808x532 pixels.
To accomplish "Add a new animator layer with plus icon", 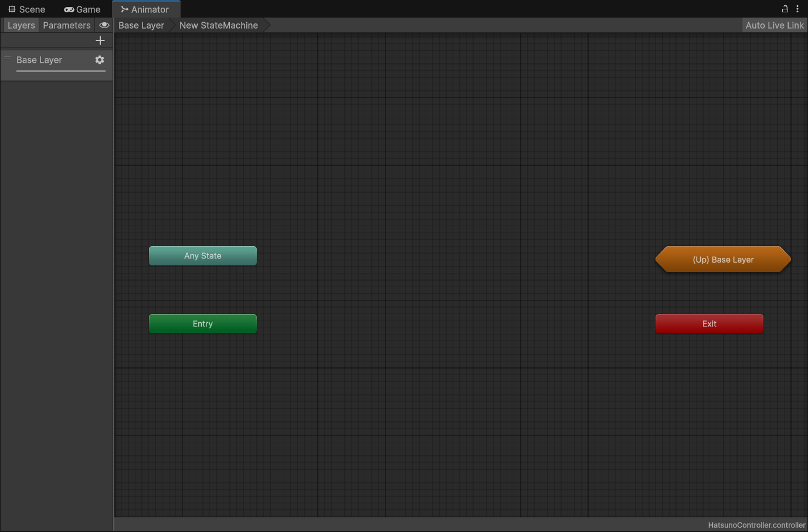I will (x=100, y=40).
